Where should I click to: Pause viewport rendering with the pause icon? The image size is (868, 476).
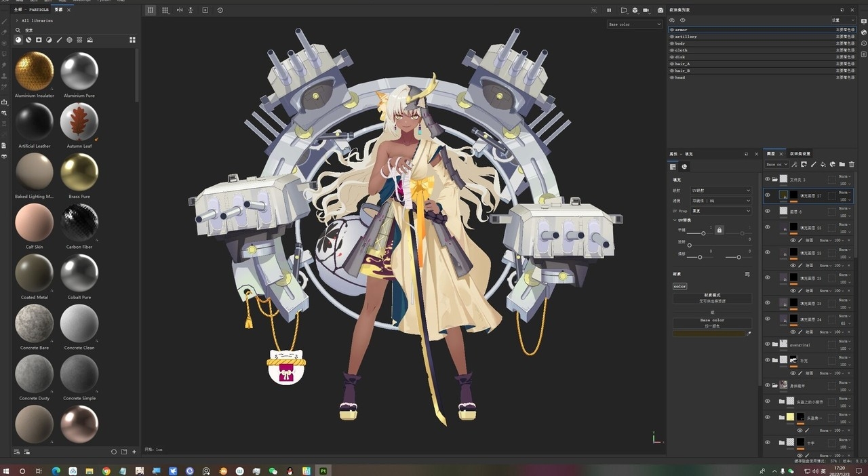pyautogui.click(x=609, y=10)
